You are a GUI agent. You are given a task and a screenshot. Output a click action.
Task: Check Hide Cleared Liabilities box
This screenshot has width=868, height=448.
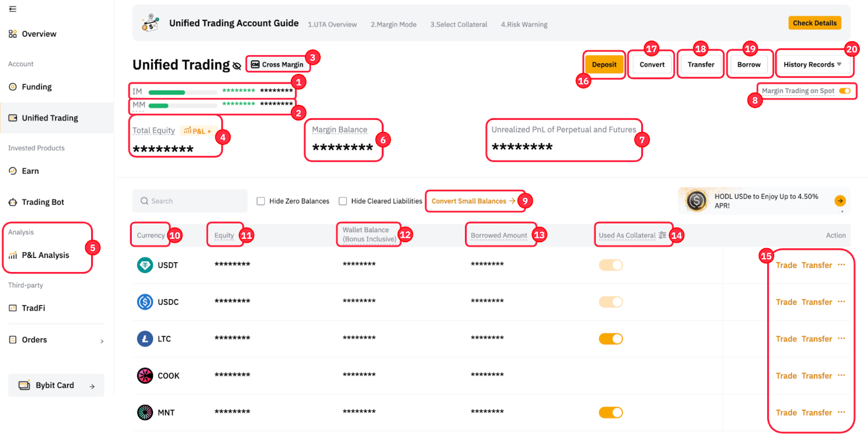[x=343, y=201]
